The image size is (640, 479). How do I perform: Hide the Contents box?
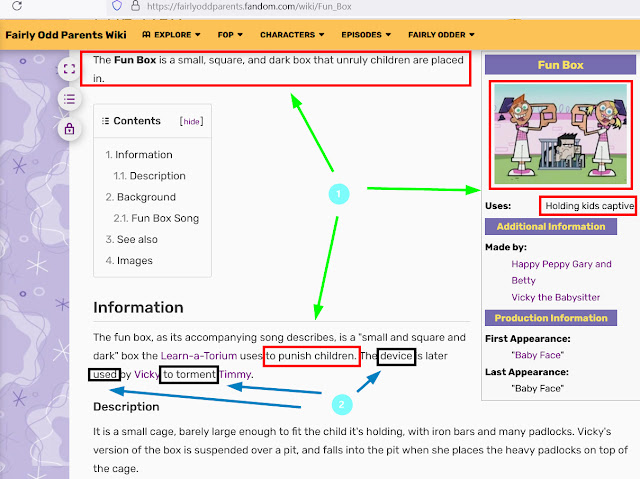(191, 122)
